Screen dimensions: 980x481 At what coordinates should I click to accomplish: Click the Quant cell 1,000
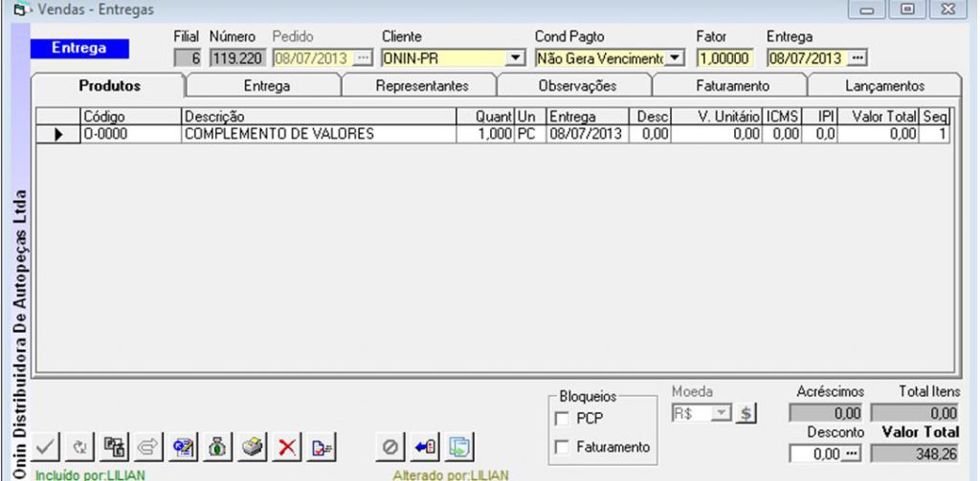click(485, 134)
